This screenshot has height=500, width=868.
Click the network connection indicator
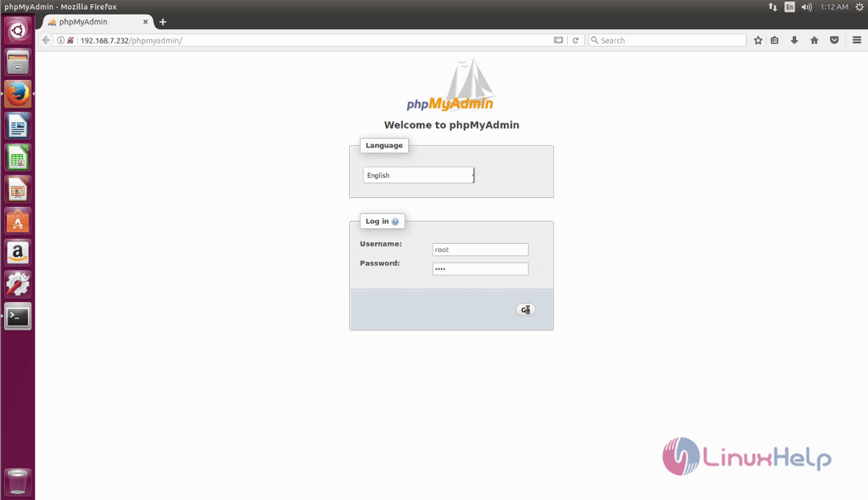point(773,7)
